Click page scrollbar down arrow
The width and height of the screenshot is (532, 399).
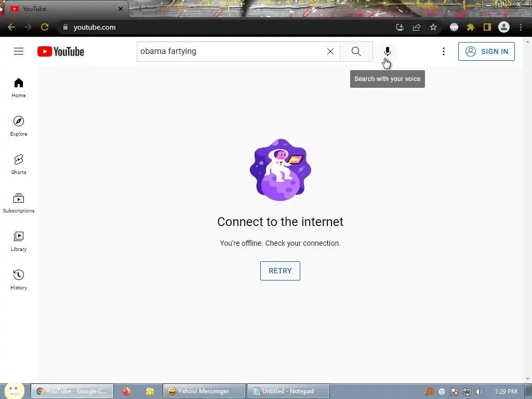coord(527,379)
